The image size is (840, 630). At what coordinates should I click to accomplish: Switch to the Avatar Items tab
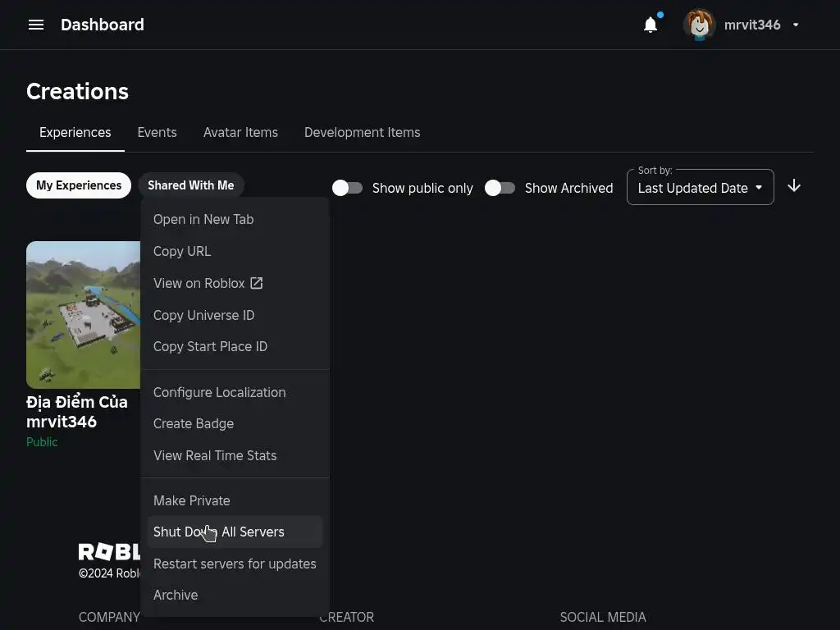(x=240, y=132)
